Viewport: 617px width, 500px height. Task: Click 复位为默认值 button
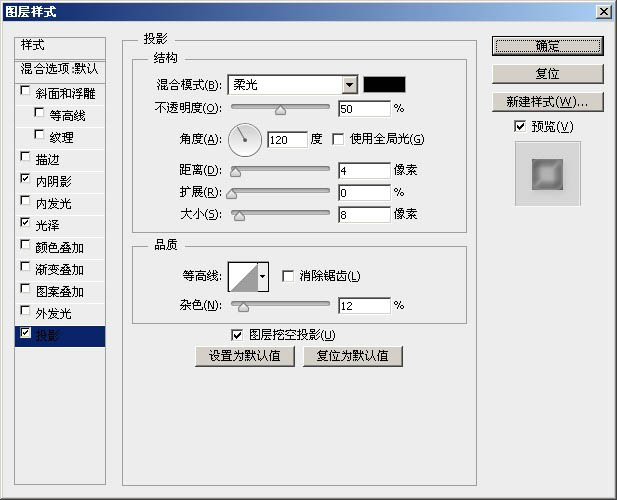[353, 356]
